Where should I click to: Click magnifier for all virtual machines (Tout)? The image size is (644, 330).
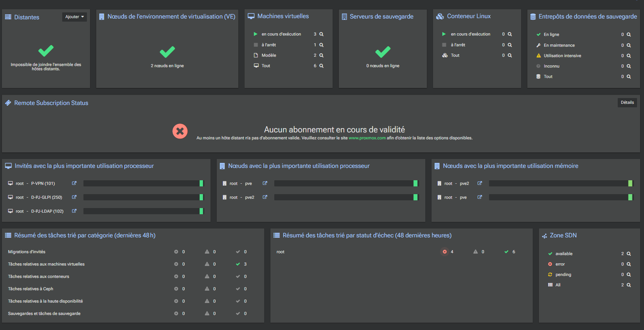coord(321,66)
